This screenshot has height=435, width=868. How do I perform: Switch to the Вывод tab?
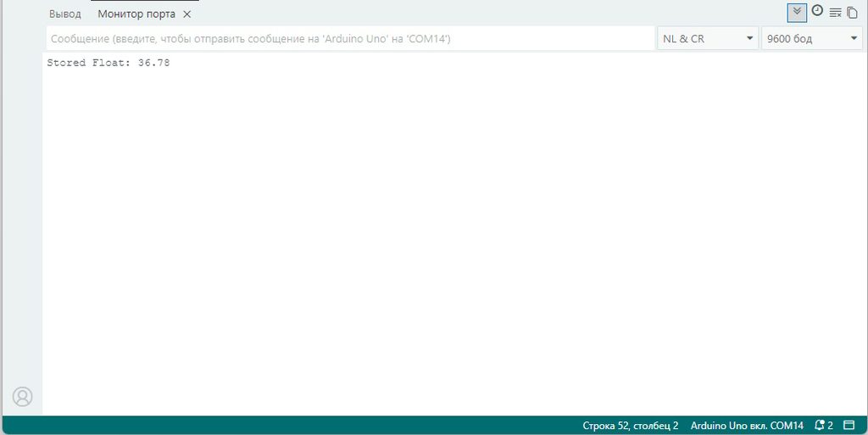[64, 14]
